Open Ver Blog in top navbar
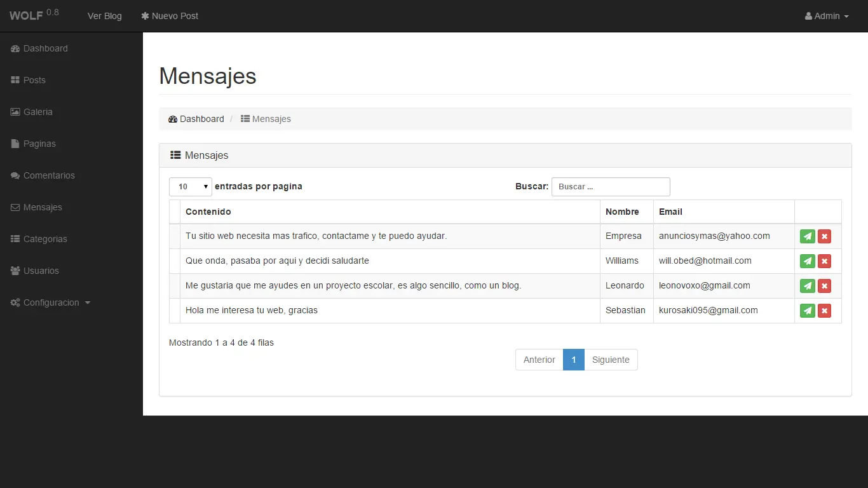Viewport: 868px width, 488px height. tap(105, 16)
